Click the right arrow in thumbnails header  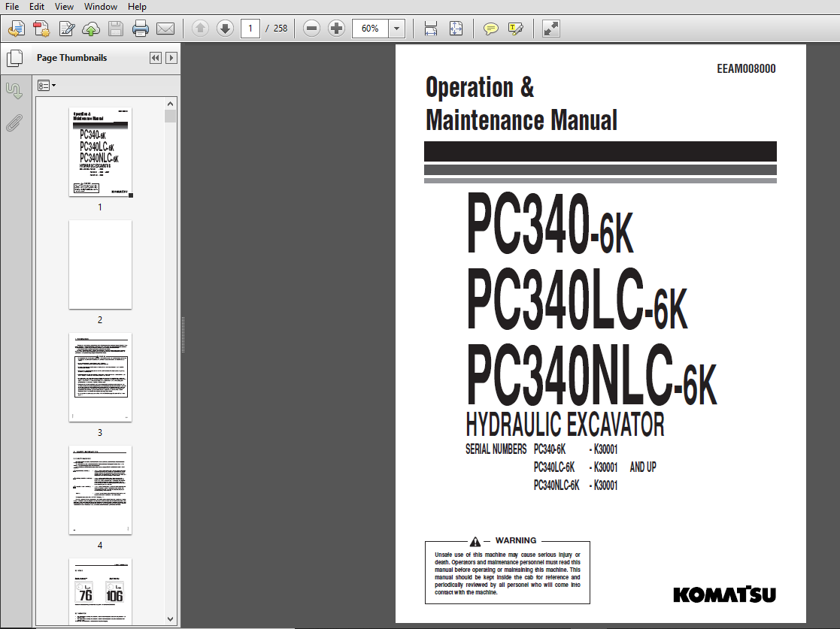(x=171, y=58)
